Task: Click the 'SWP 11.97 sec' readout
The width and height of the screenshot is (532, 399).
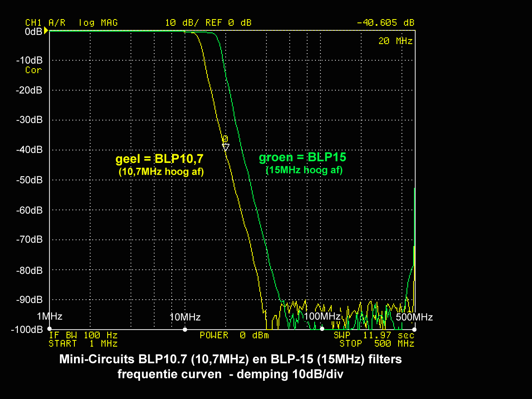Action: [374, 335]
